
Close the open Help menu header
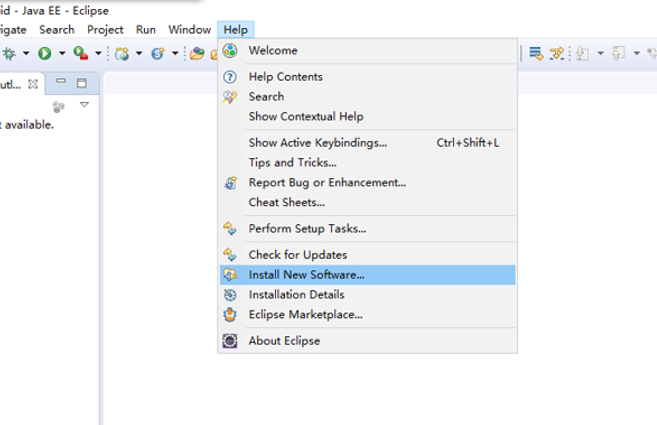point(235,30)
